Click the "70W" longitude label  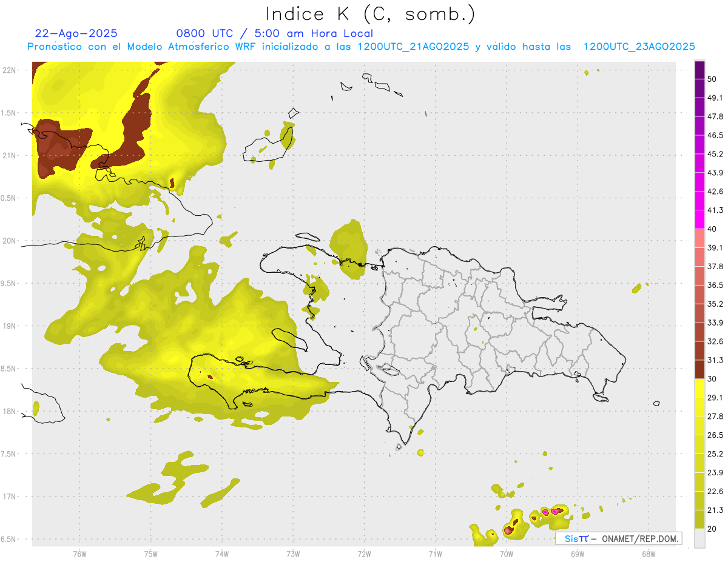(506, 554)
